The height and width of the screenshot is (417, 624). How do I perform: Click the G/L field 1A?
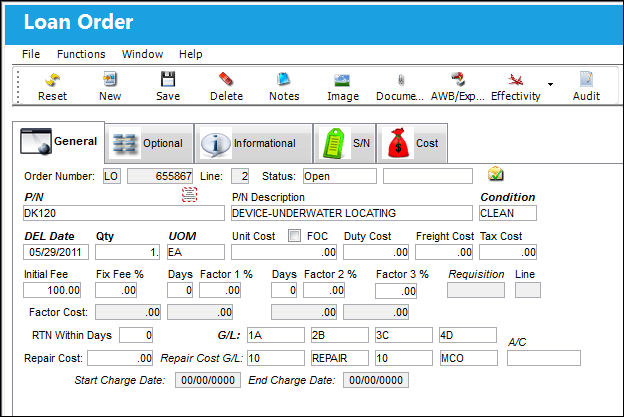pos(276,335)
